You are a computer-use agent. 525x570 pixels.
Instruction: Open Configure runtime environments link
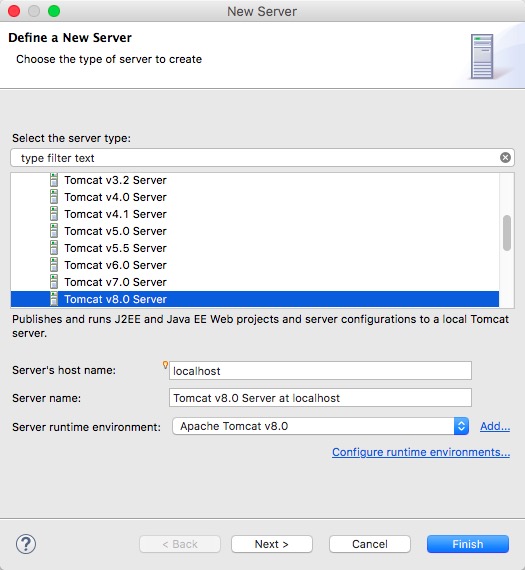pyautogui.click(x=421, y=452)
